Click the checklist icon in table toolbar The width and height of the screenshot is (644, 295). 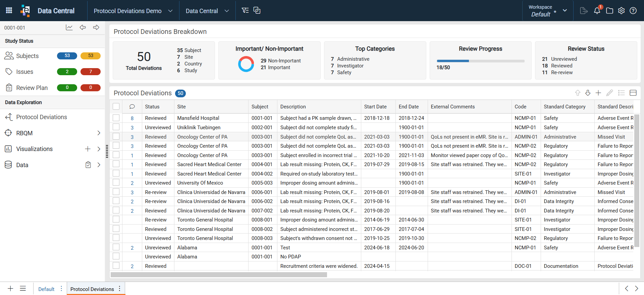pos(621,93)
